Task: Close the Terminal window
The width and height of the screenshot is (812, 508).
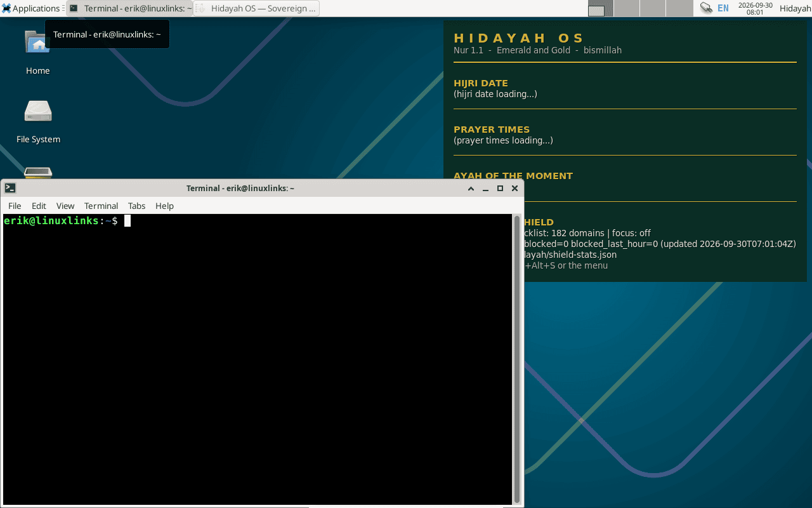Action: pos(514,188)
